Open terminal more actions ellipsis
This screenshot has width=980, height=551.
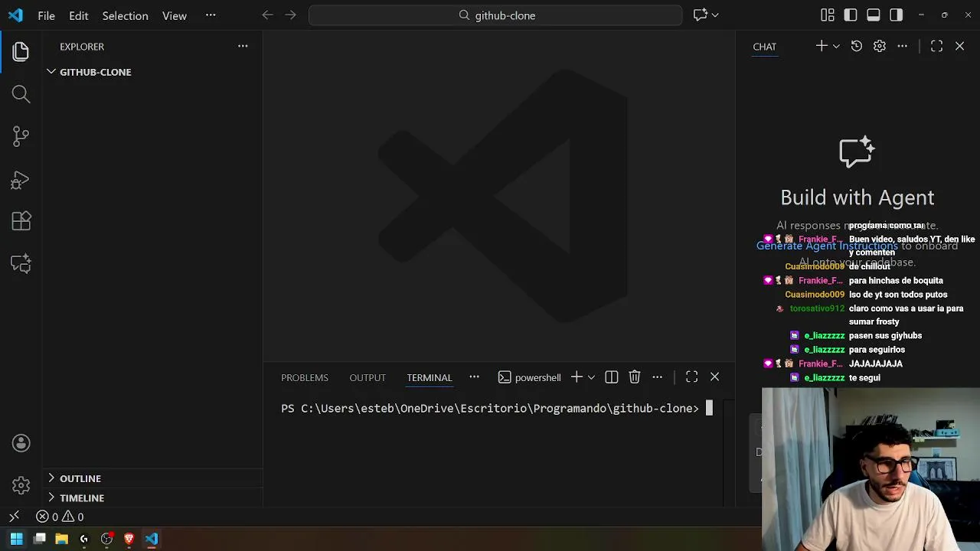click(657, 377)
